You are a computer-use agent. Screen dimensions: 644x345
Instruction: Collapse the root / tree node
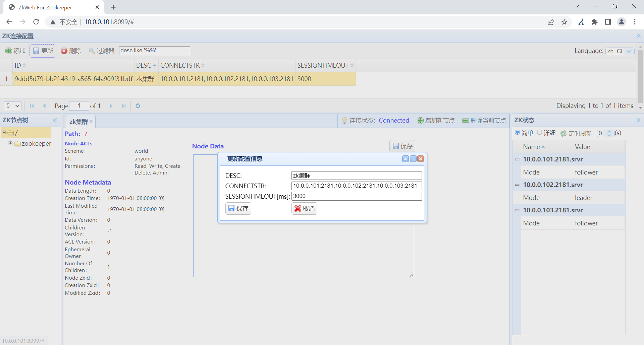4,133
